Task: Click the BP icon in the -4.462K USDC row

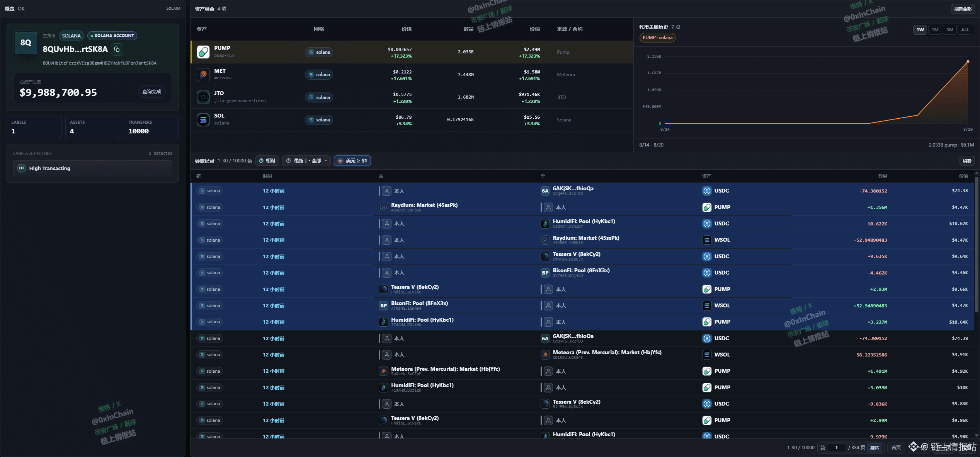Action: (x=545, y=273)
